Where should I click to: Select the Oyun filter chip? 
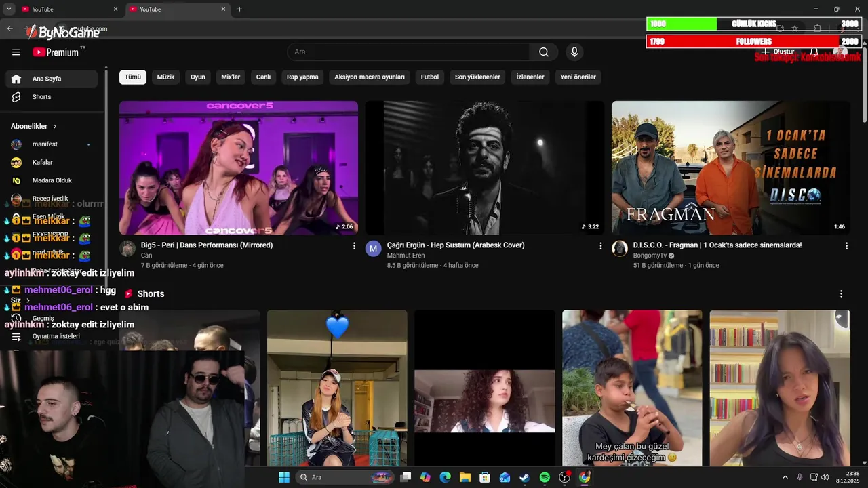197,77
